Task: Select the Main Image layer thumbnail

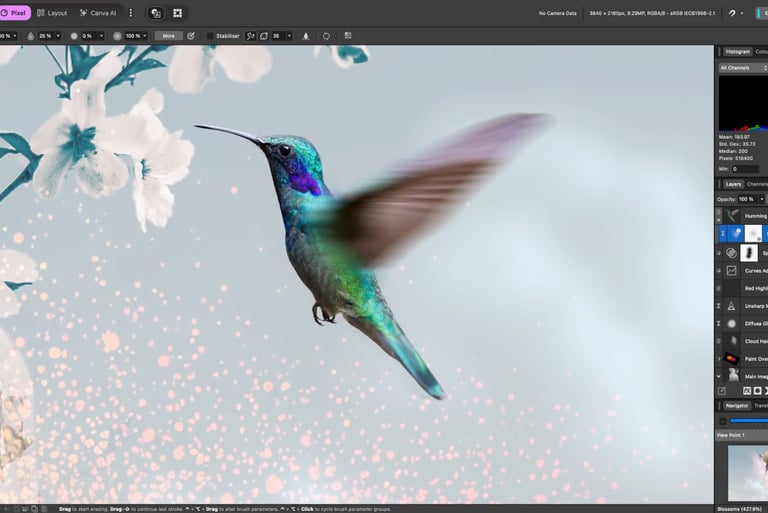Action: click(x=733, y=376)
